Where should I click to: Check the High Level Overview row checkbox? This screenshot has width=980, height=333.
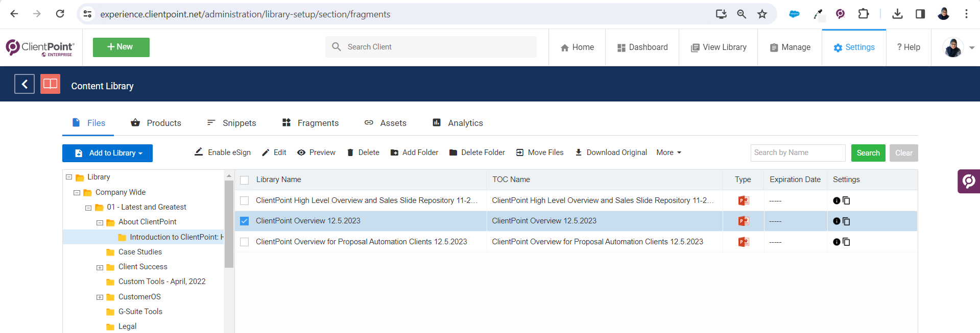[x=245, y=201]
